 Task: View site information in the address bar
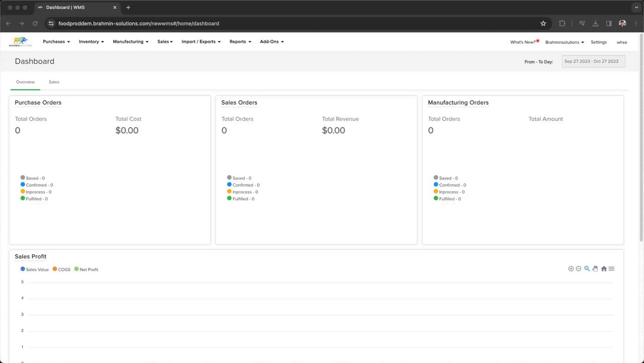click(50, 23)
